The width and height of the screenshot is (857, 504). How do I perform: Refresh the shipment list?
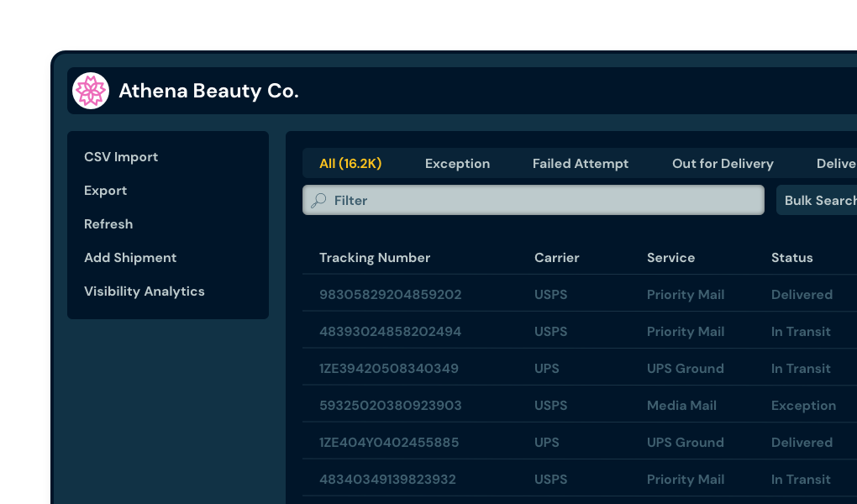click(x=108, y=223)
